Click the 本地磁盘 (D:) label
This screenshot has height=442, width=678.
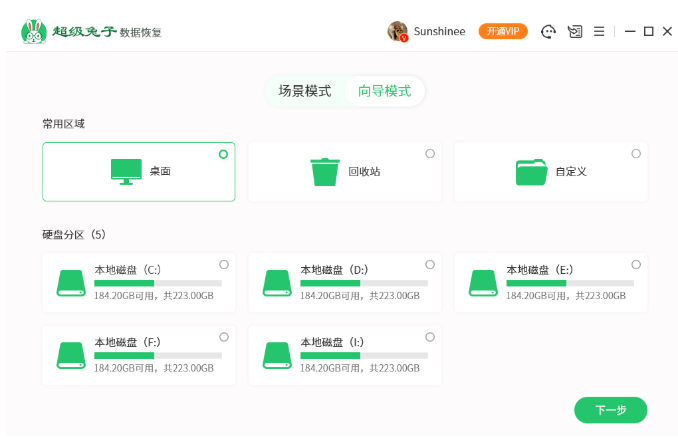tap(334, 270)
